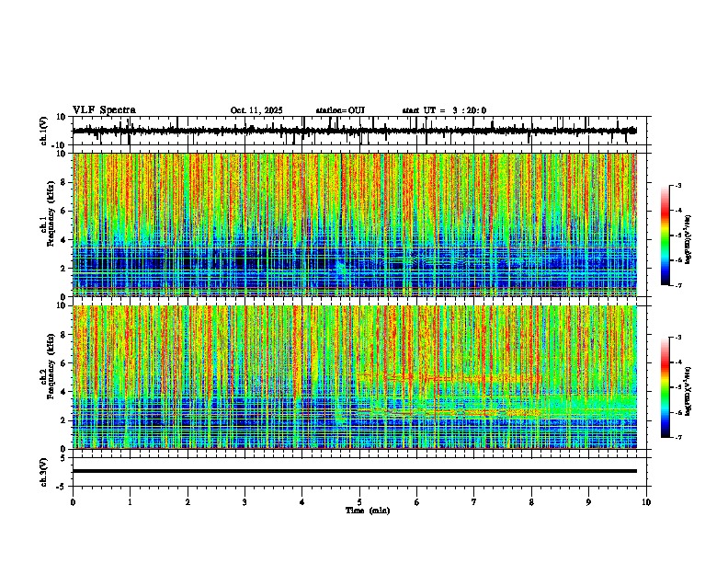Image resolution: width=728 pixels, height=563 pixels.
Task: Click inside the ch.2 spectrogram panel
Action: (355, 377)
